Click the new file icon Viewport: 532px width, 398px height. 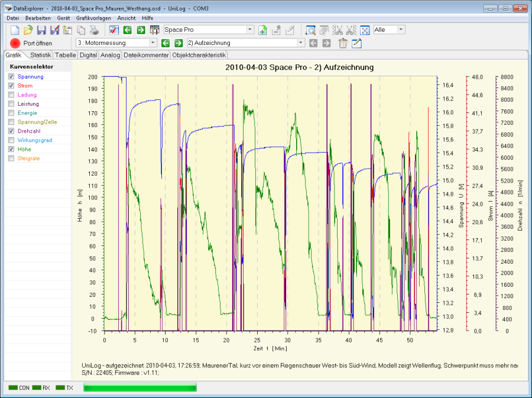[x=15, y=30]
